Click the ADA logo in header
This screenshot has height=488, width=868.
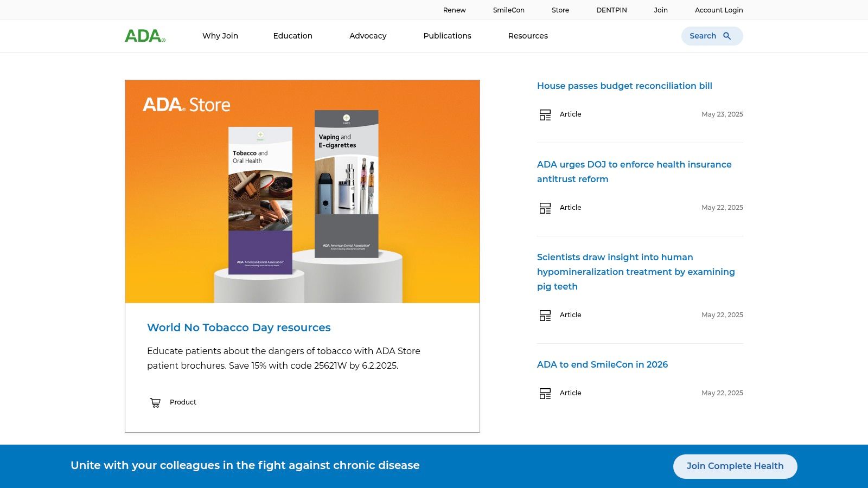[x=145, y=36]
